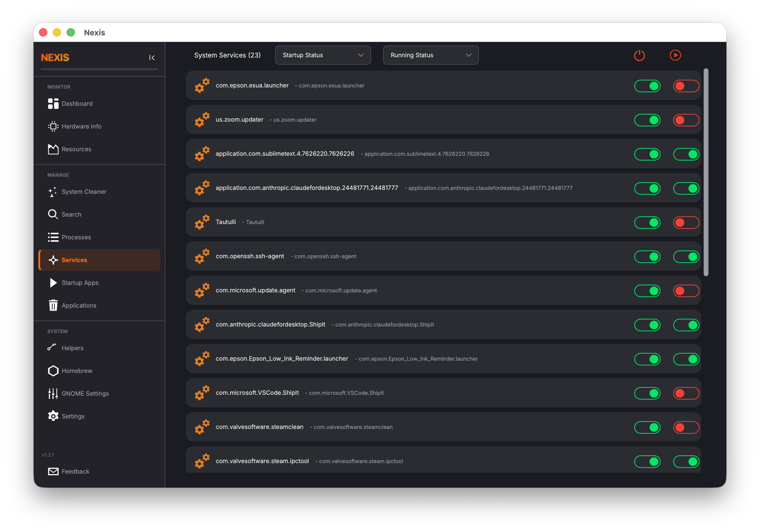Click the play icon at top right

coord(675,55)
